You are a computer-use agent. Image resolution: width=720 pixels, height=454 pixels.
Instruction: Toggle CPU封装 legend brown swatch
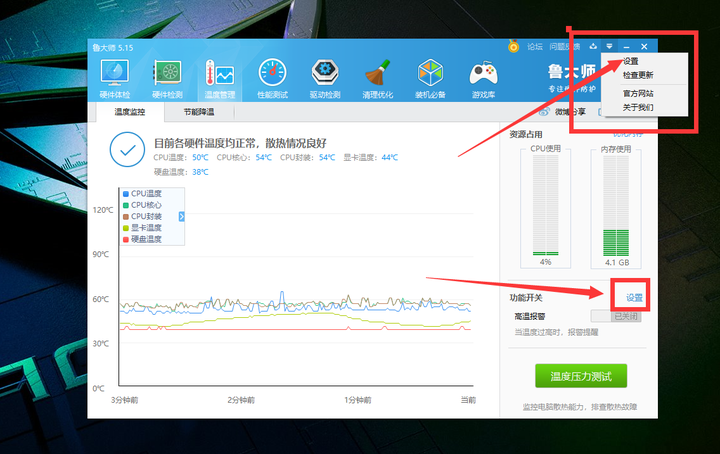tap(126, 217)
